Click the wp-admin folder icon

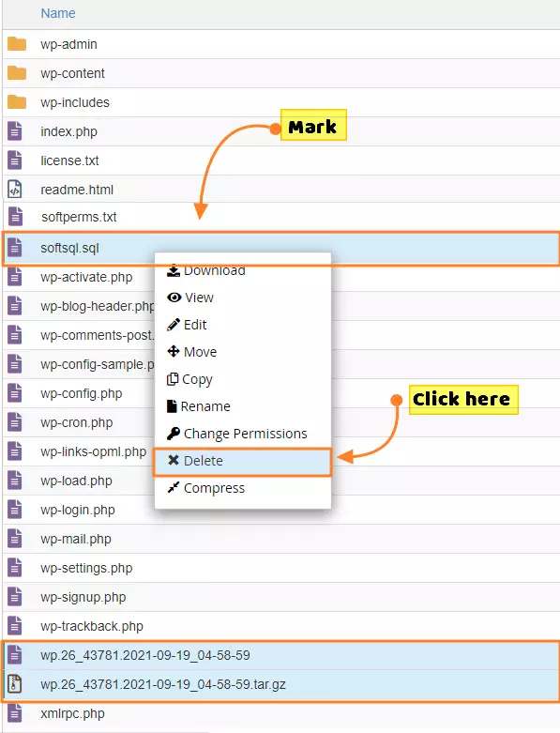point(17,44)
